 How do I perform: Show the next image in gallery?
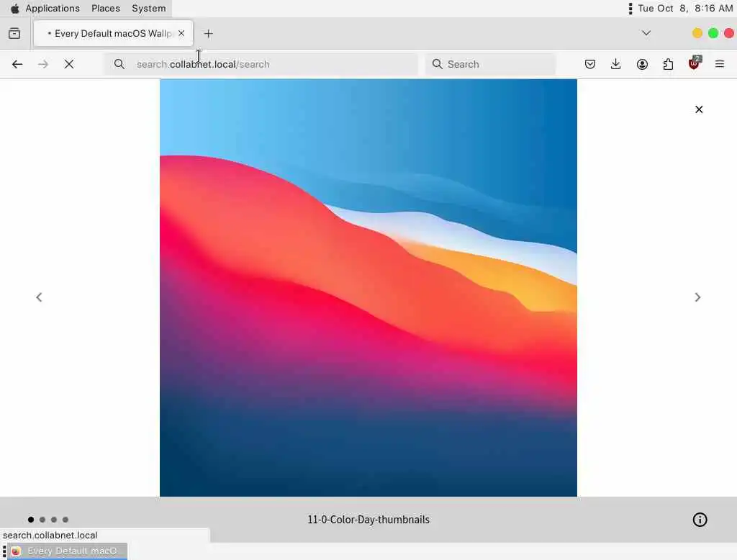tap(697, 297)
